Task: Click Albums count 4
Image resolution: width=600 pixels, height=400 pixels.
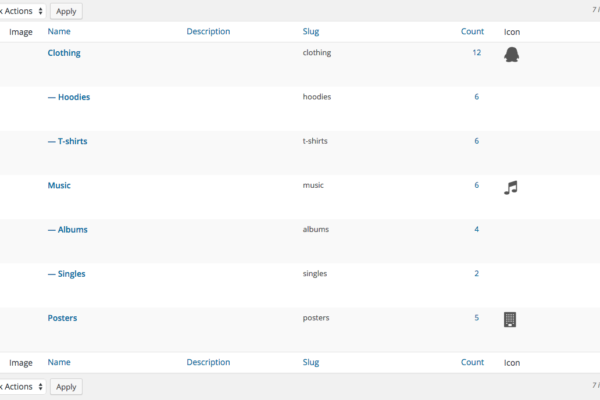Action: tap(476, 229)
